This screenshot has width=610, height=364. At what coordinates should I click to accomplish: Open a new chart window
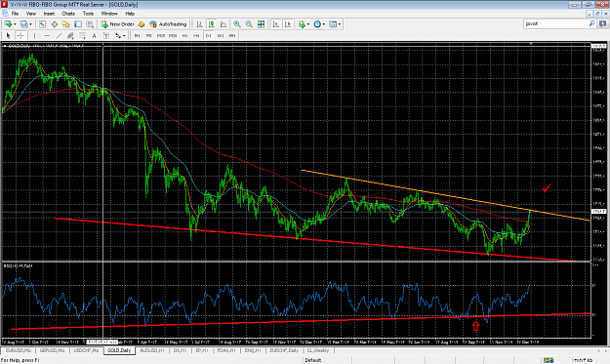(x=8, y=24)
